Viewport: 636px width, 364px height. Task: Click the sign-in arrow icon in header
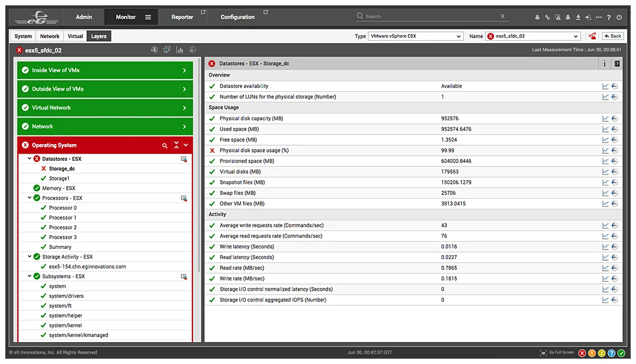[588, 17]
